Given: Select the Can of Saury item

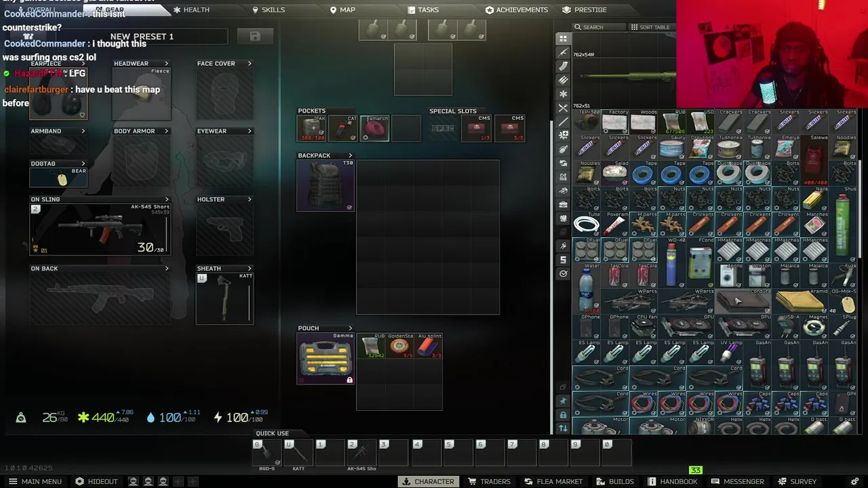Looking at the screenshot, I should click(x=671, y=148).
